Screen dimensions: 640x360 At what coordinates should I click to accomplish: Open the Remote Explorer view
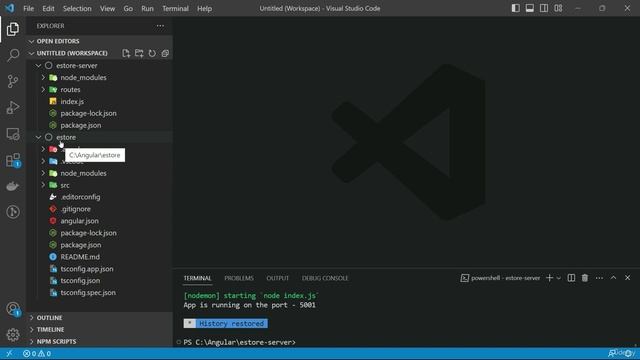tap(13, 134)
